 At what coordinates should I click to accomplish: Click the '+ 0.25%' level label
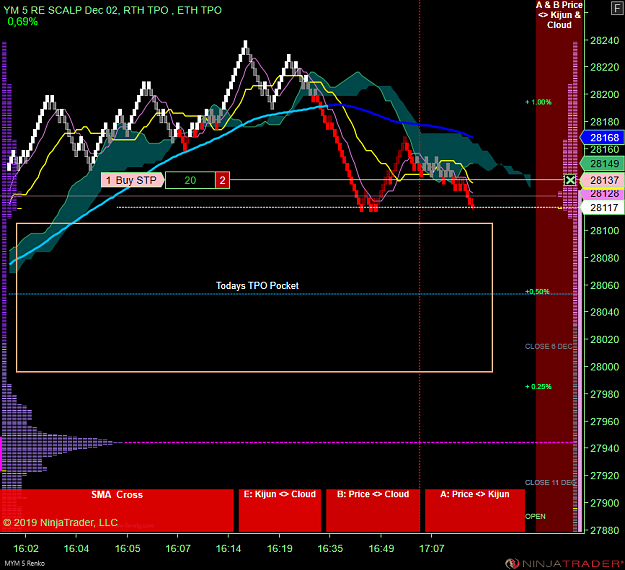pos(539,387)
